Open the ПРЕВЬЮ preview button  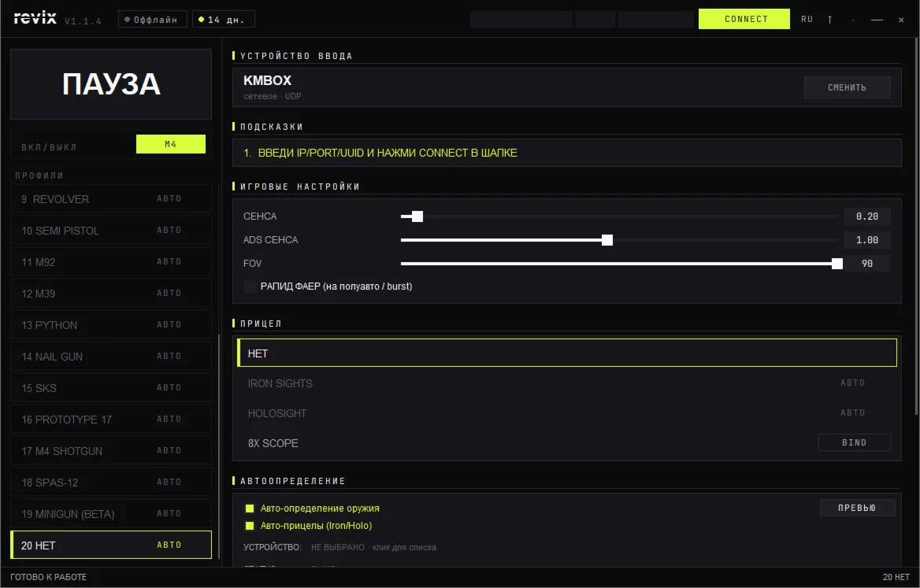pyautogui.click(x=857, y=508)
